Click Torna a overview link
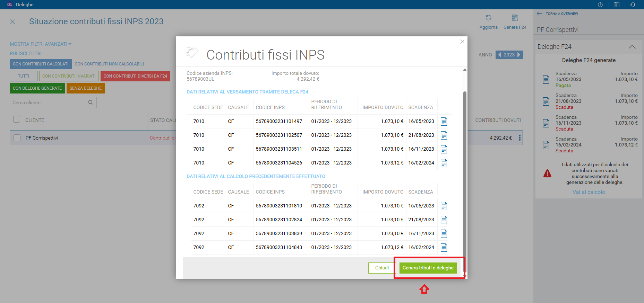The width and height of the screenshot is (644, 303). 557,14
